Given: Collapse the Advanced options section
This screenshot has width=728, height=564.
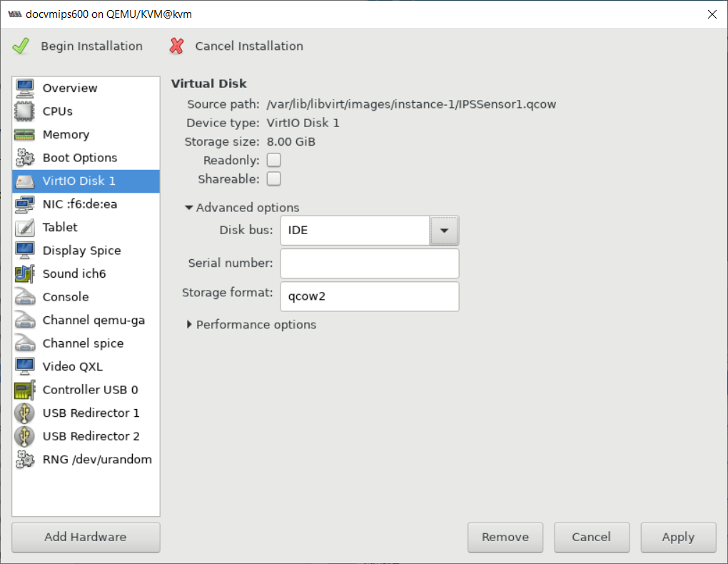Looking at the screenshot, I should pyautogui.click(x=189, y=208).
